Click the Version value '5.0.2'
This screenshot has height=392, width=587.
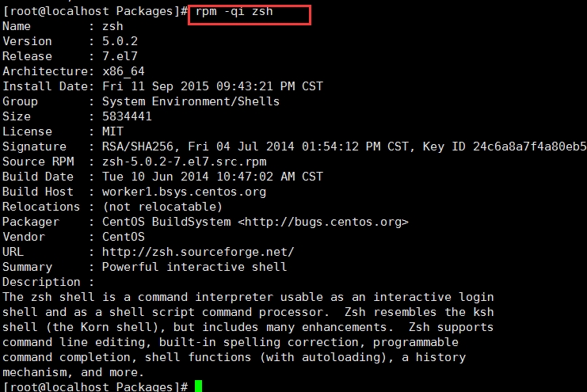(120, 41)
